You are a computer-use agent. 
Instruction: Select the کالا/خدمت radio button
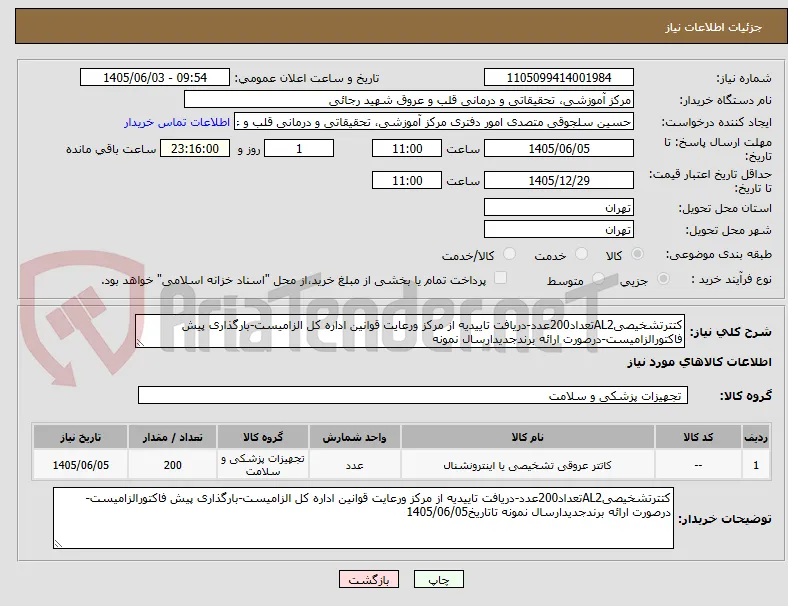click(509, 254)
